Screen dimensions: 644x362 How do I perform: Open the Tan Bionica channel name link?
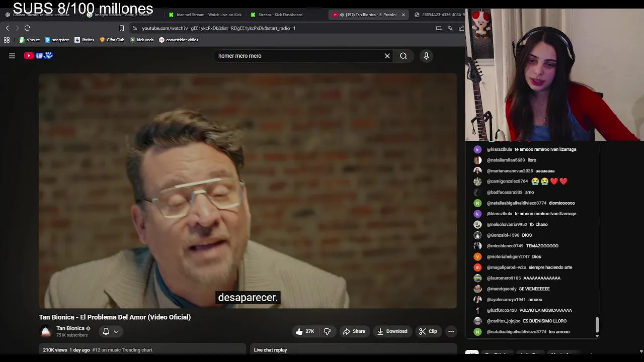point(70,328)
